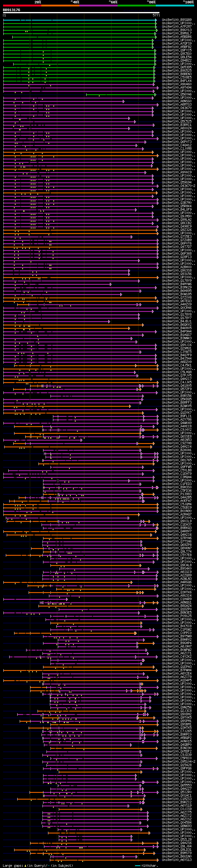
Task: Select hit label UniRef100_Q6P0T3
Action: (177, 142)
